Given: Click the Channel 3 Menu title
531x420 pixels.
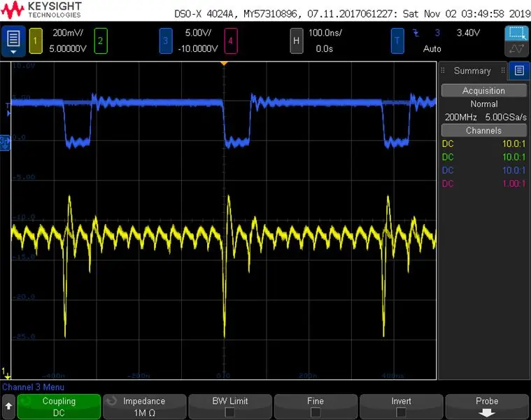Looking at the screenshot, I should point(33,387).
